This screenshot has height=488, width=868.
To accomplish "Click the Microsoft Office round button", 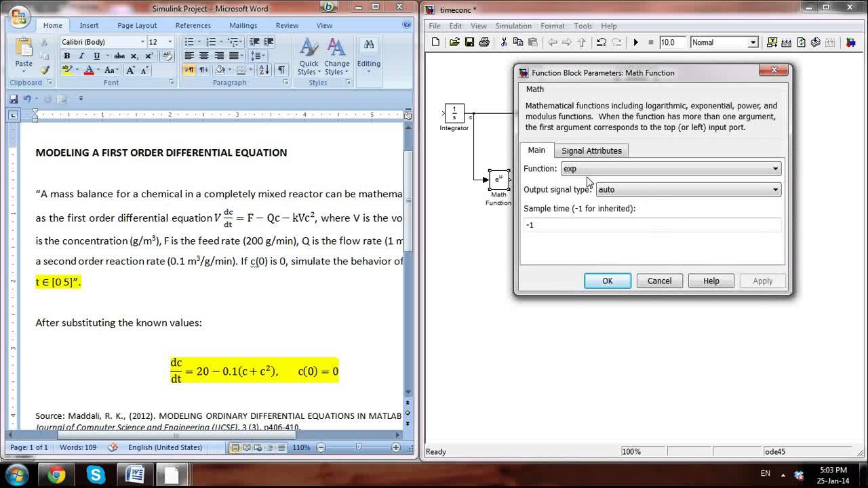I will tap(19, 16).
